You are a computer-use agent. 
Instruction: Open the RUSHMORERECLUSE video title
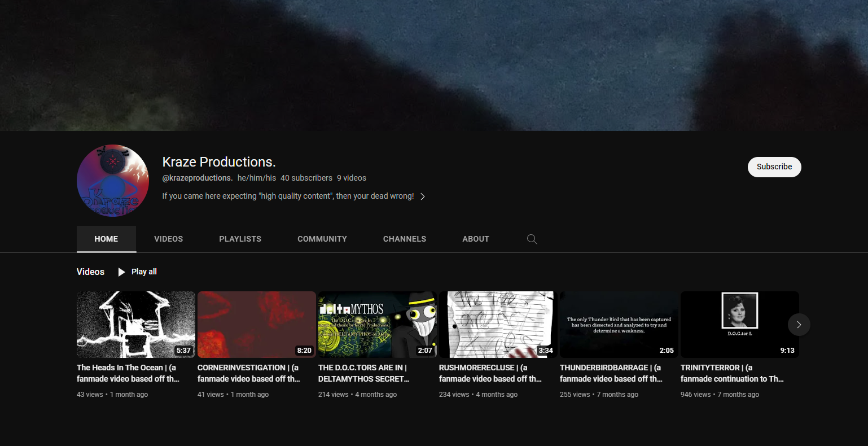[490, 373]
